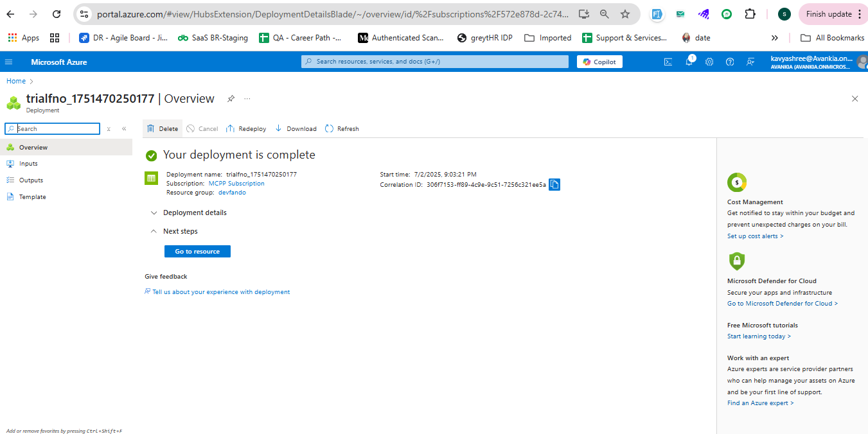Collapse the left navigation pane
The height and width of the screenshot is (434, 868).
pyautogui.click(x=124, y=129)
